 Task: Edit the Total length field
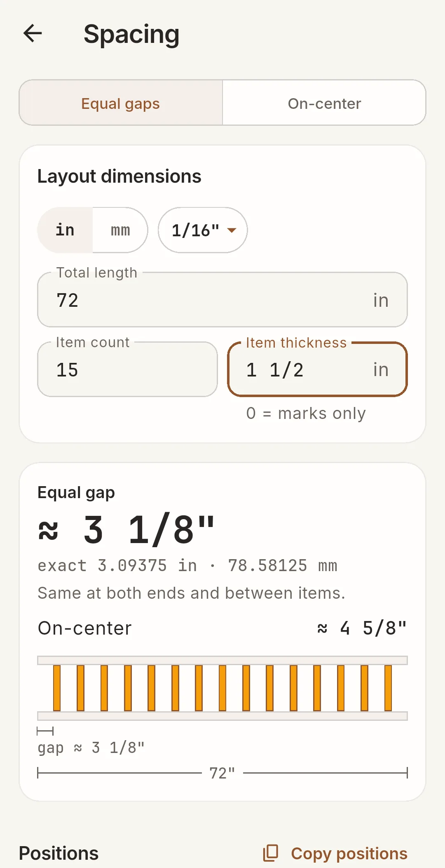(222, 300)
